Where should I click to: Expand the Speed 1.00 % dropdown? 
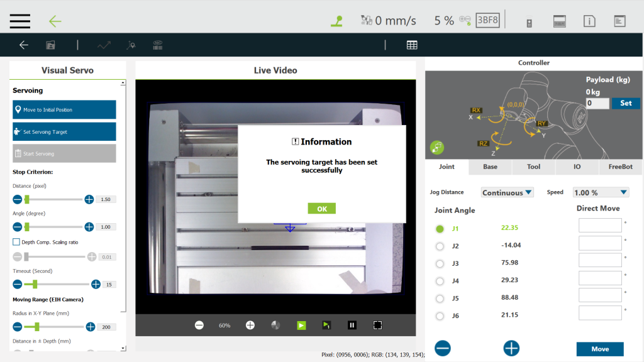point(601,192)
